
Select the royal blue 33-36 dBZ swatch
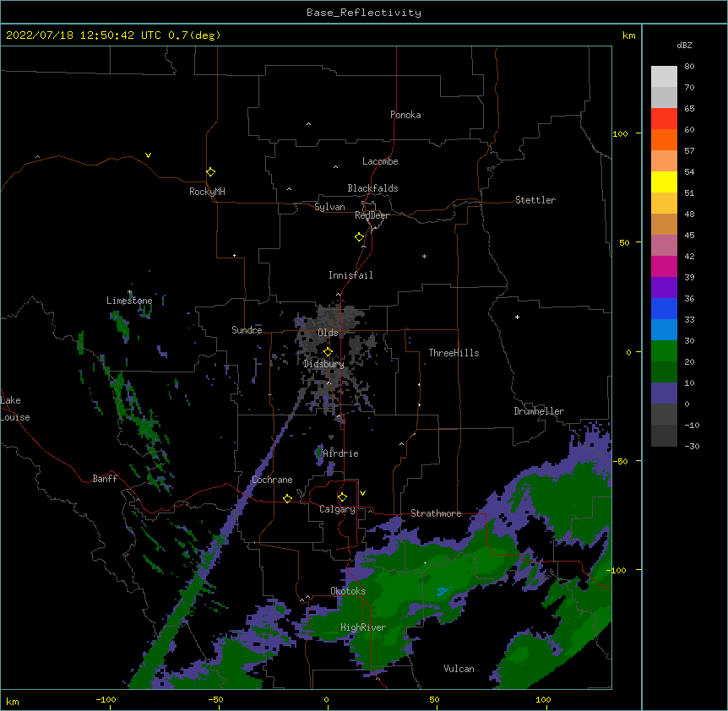tap(664, 308)
